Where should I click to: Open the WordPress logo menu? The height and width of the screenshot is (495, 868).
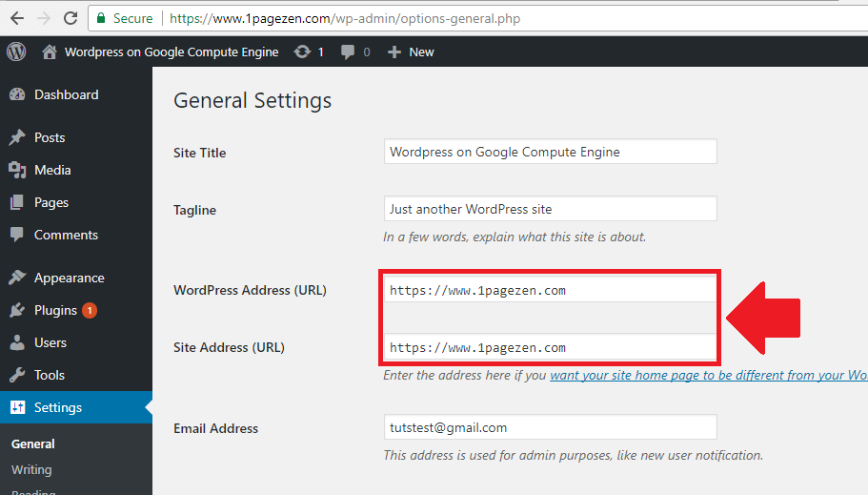pos(16,52)
